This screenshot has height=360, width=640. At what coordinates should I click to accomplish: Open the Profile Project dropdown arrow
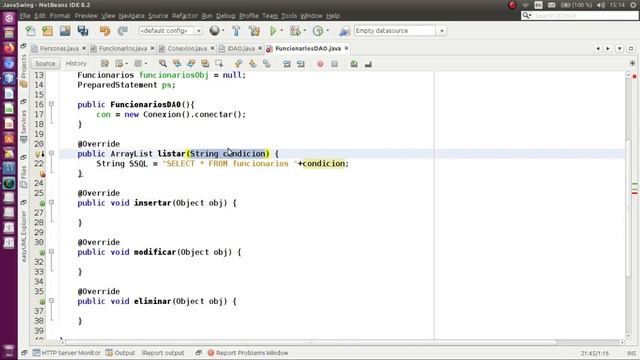328,31
